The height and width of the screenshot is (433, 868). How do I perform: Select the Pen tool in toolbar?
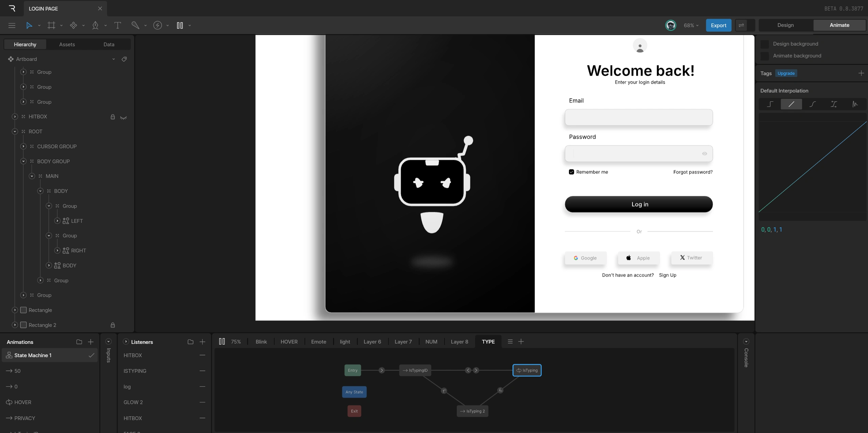point(96,25)
